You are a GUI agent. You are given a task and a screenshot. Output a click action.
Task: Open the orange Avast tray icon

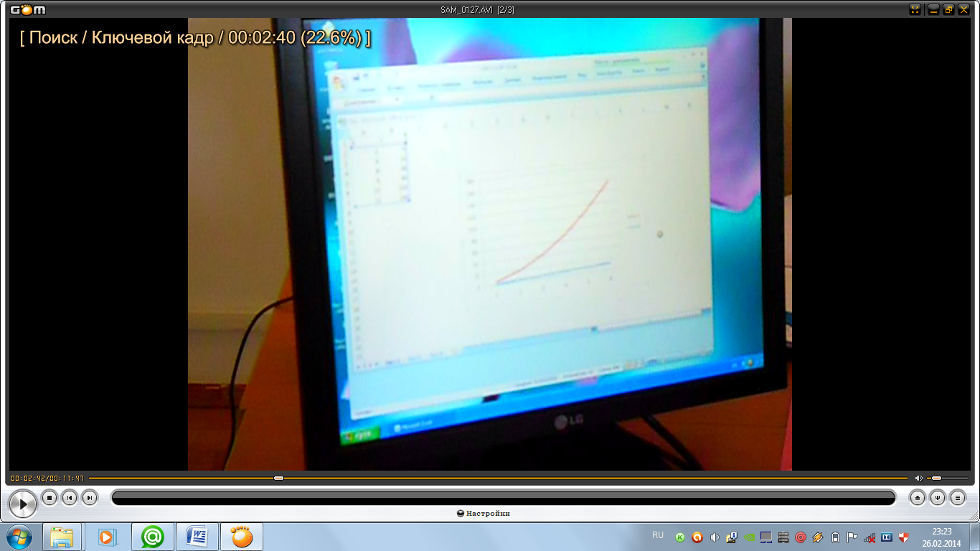click(697, 537)
